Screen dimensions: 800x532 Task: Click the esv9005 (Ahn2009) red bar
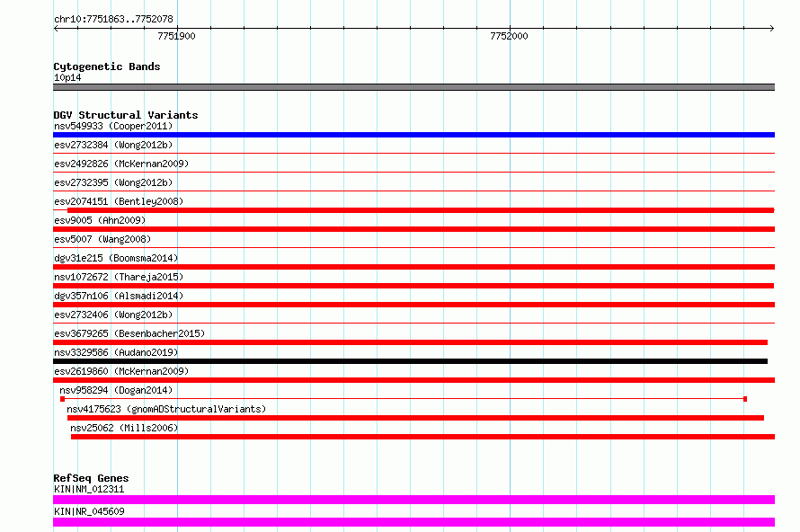(x=413, y=229)
